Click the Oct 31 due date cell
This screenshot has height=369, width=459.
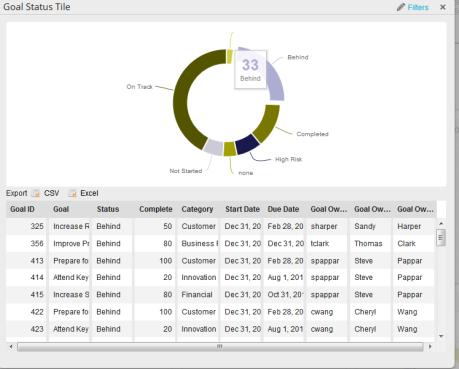coord(284,295)
